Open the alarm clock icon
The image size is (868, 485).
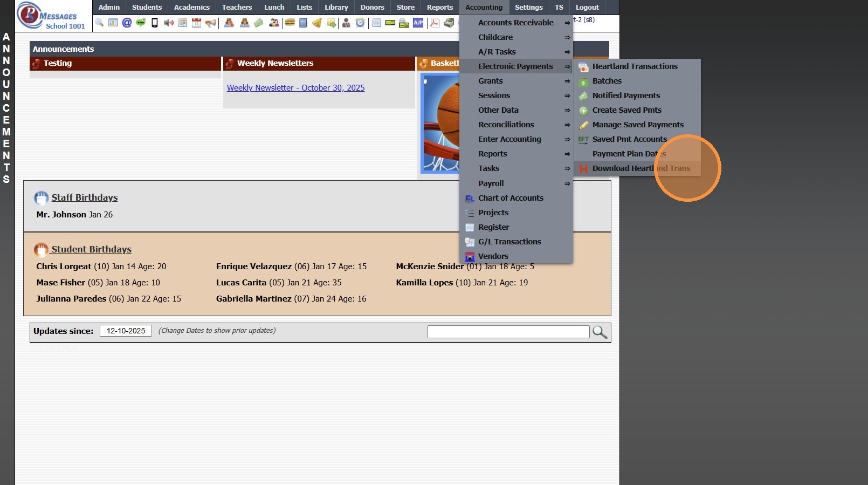click(360, 23)
